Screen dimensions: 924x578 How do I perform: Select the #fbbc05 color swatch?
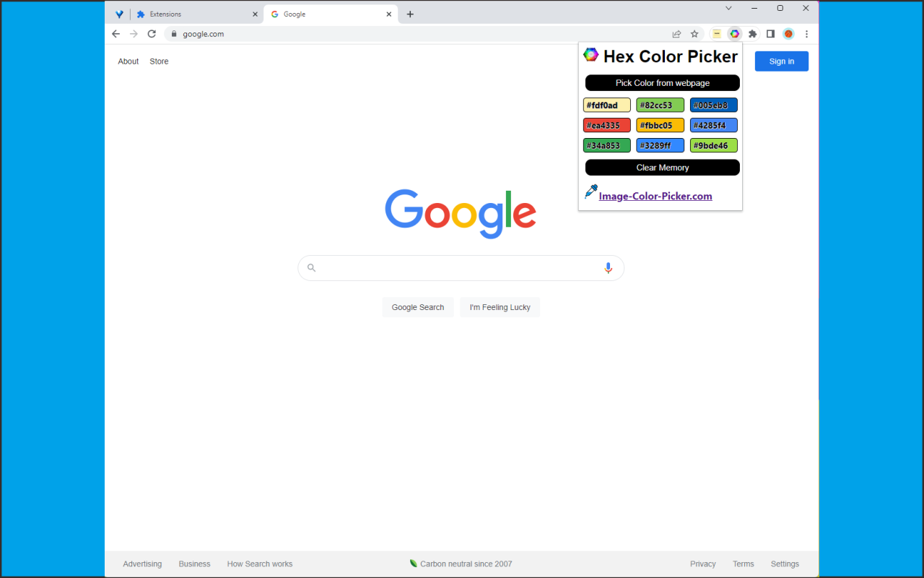pyautogui.click(x=660, y=126)
